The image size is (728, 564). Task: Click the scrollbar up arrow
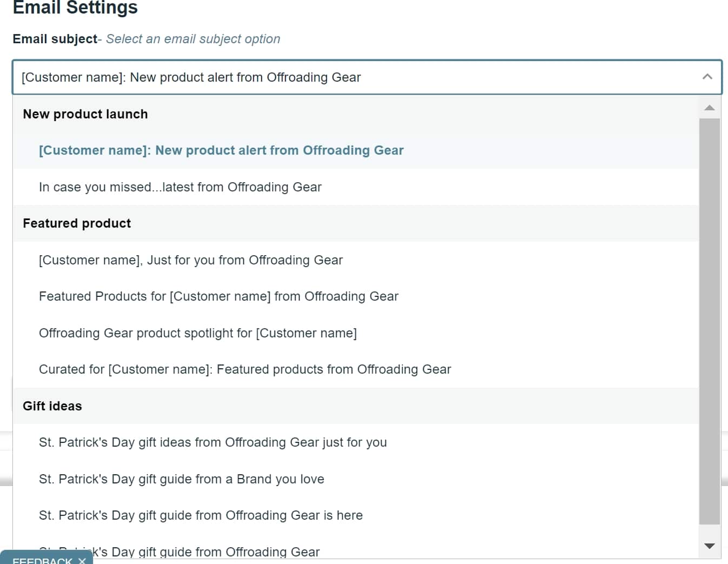(710, 108)
